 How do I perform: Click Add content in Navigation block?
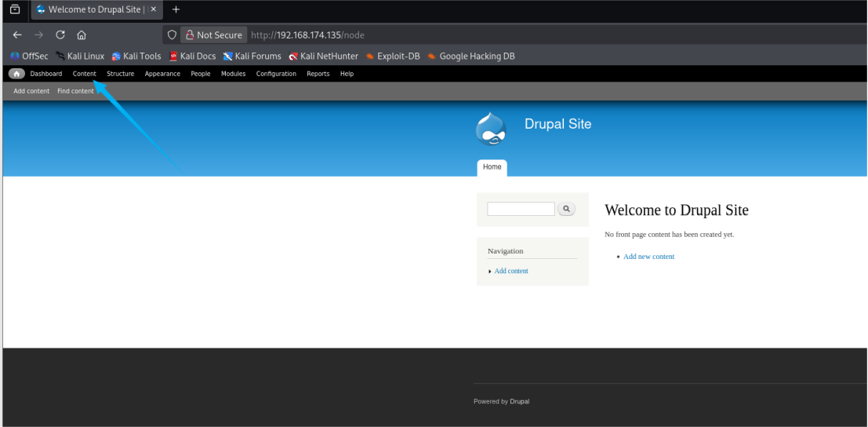click(511, 271)
